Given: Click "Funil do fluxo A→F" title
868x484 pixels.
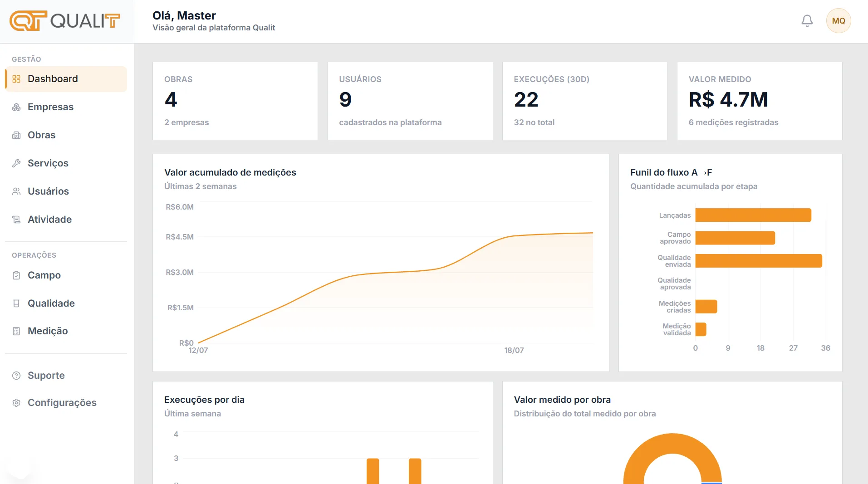Looking at the screenshot, I should pos(671,172).
